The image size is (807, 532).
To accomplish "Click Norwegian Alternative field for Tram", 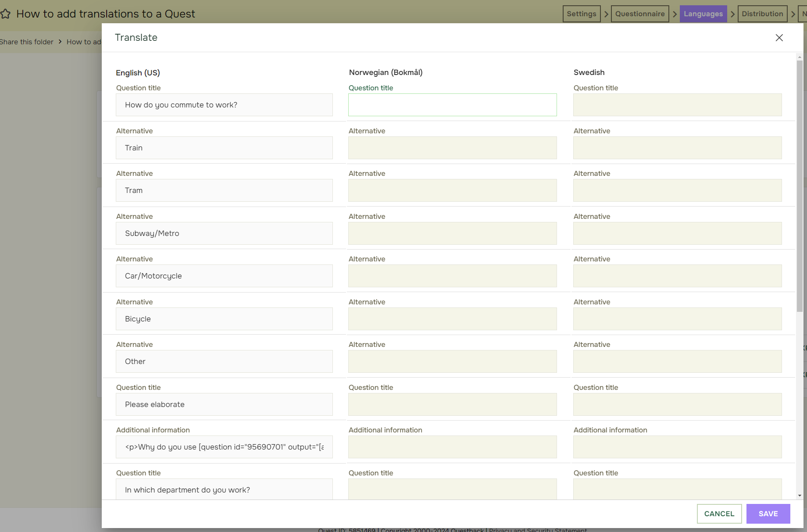I will pyautogui.click(x=452, y=190).
